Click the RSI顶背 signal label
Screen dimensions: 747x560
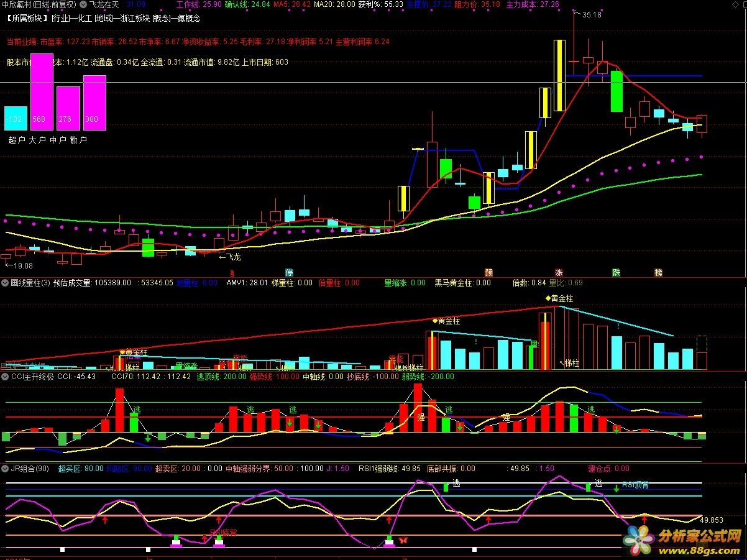click(635, 485)
